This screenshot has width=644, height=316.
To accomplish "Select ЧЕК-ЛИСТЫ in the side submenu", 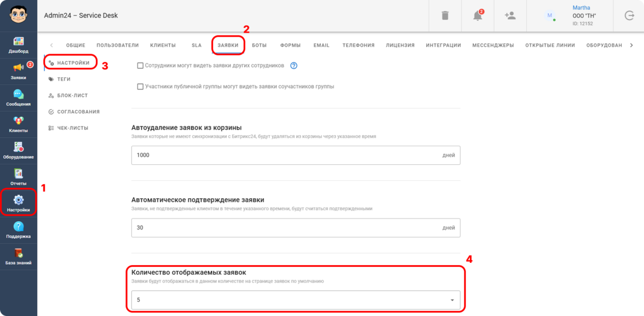I will click(x=68, y=128).
